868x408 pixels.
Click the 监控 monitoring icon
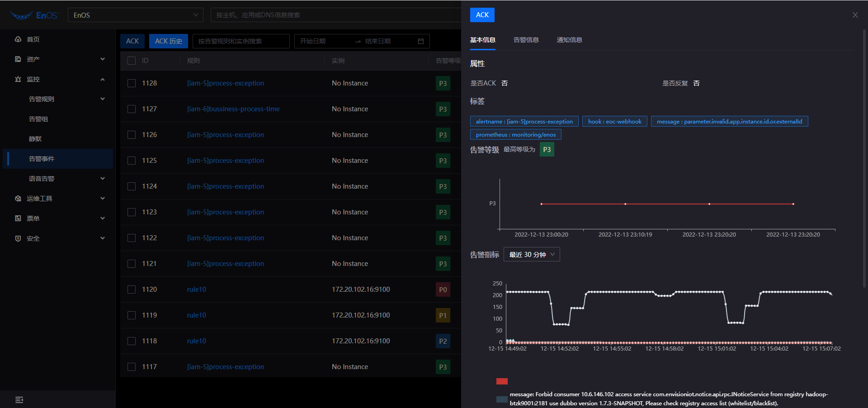coord(18,79)
